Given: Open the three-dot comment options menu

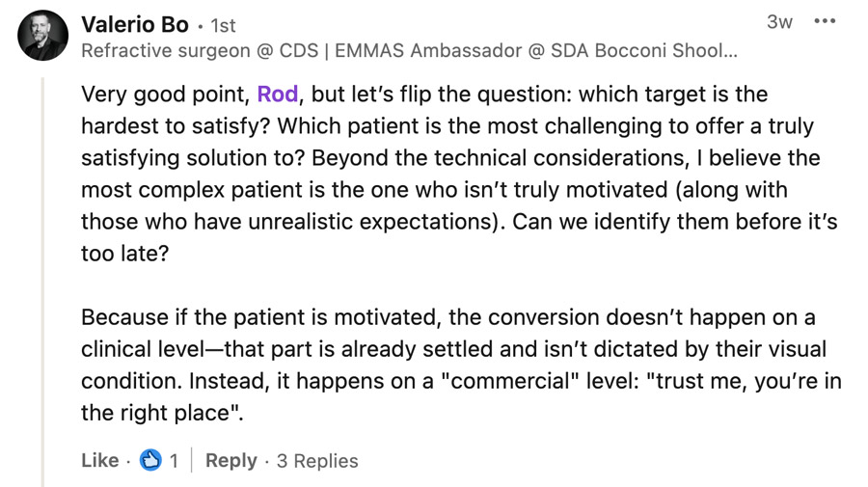Looking at the screenshot, I should point(825,22).
